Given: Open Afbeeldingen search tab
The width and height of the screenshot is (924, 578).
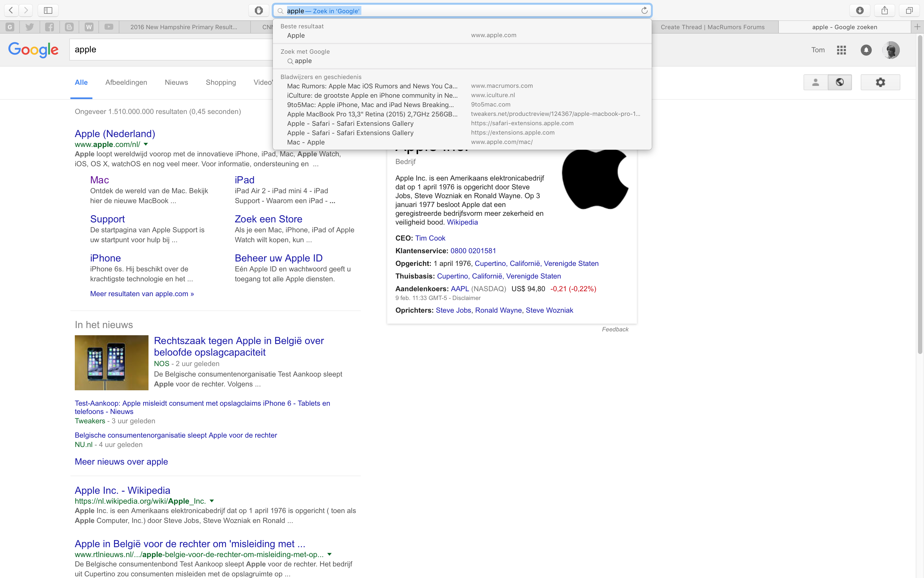Looking at the screenshot, I should point(126,82).
